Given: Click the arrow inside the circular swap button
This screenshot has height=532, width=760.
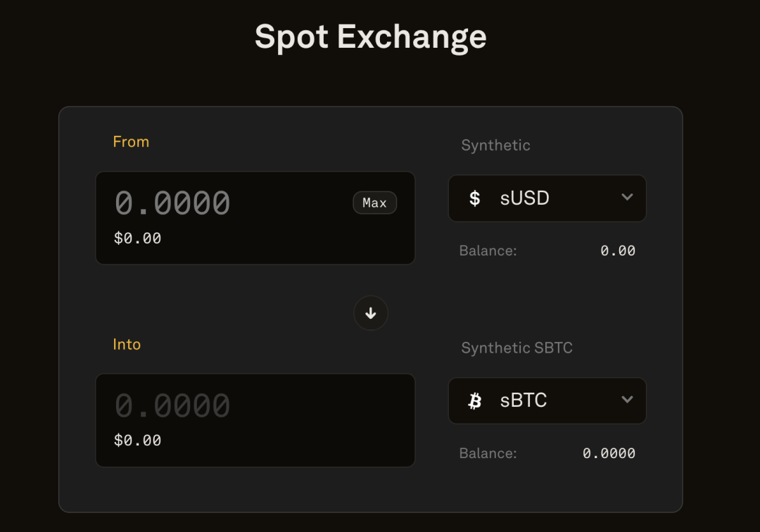Looking at the screenshot, I should point(371,313).
